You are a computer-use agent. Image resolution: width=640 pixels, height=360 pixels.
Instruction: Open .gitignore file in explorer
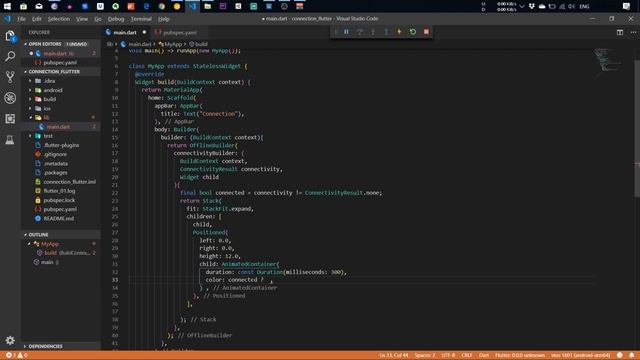(55, 154)
